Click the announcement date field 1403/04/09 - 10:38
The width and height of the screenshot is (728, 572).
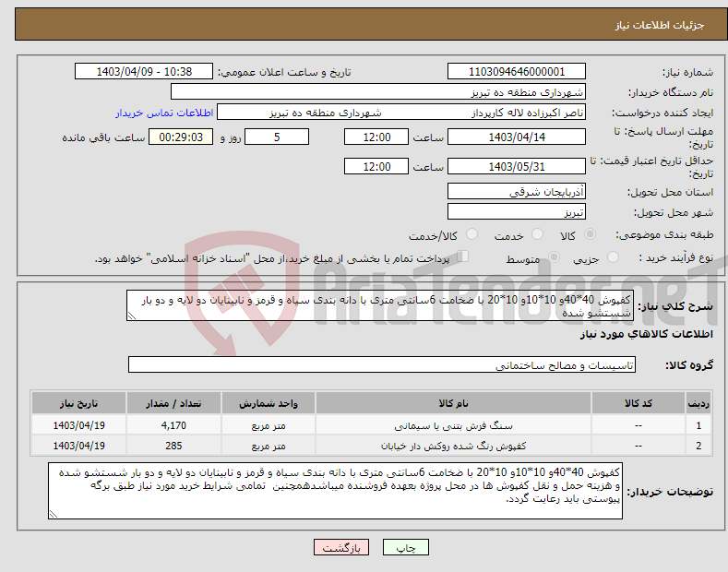coord(144,72)
